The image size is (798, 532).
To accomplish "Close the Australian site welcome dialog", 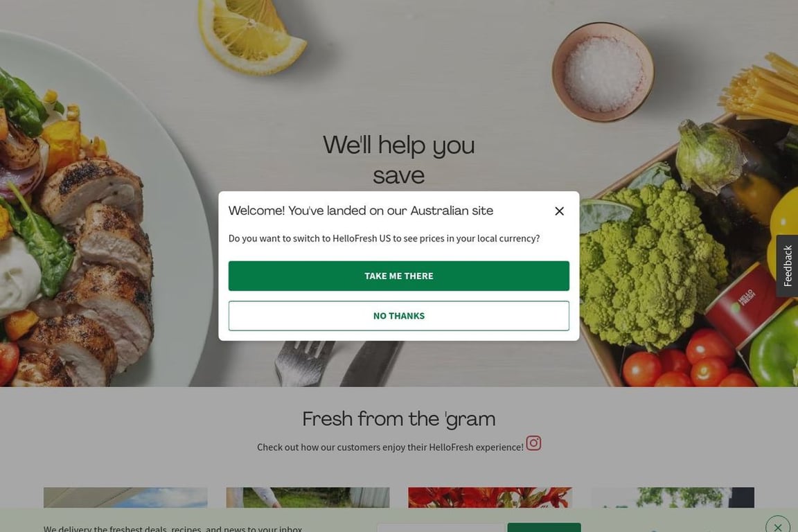I will tap(559, 211).
